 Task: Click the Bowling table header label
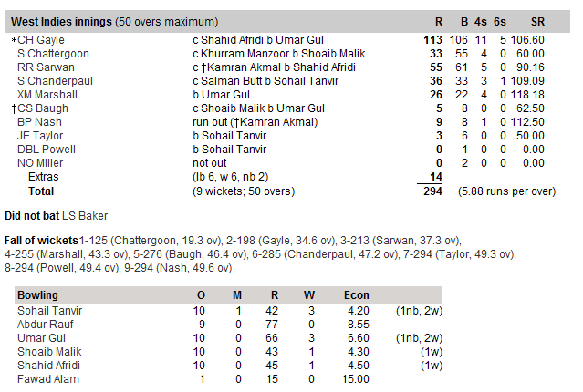[38, 295]
